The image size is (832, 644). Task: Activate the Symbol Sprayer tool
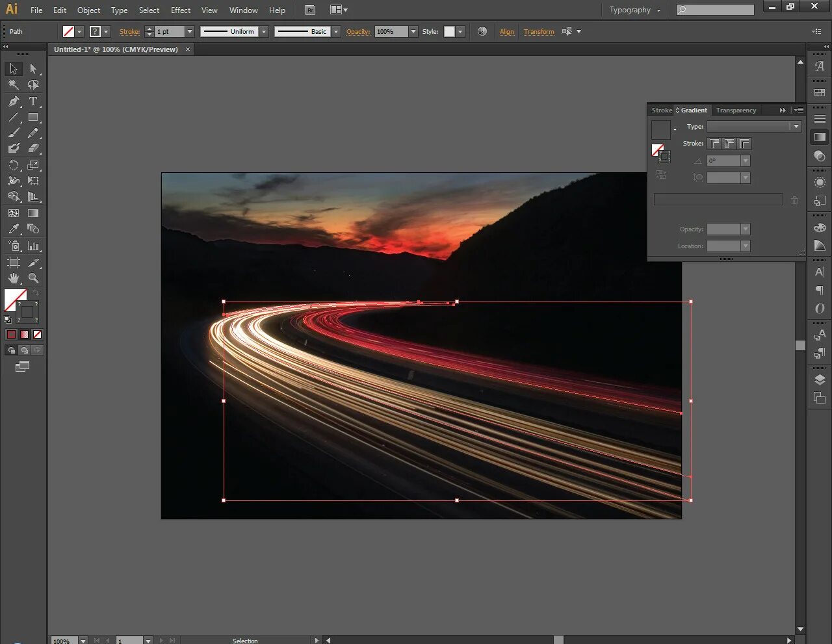click(x=14, y=246)
